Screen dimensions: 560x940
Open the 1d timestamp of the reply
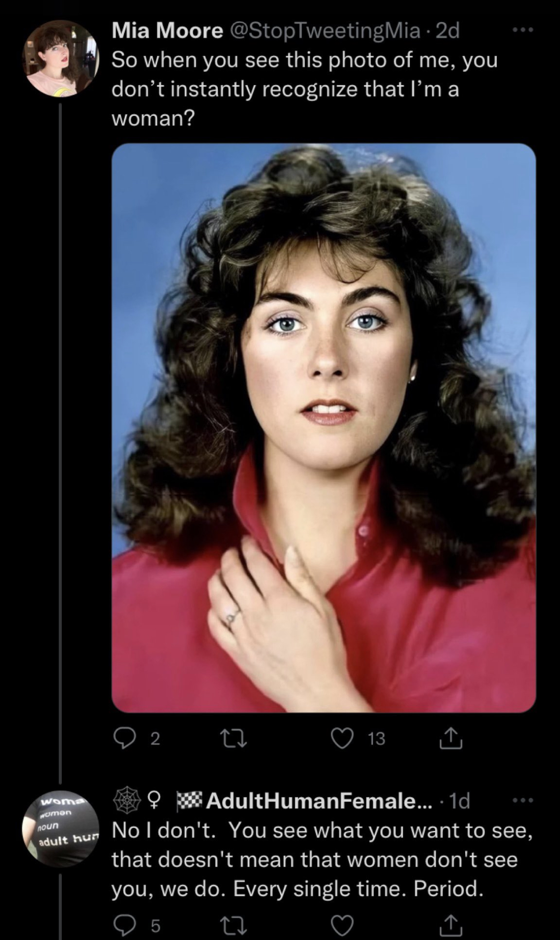point(460,801)
